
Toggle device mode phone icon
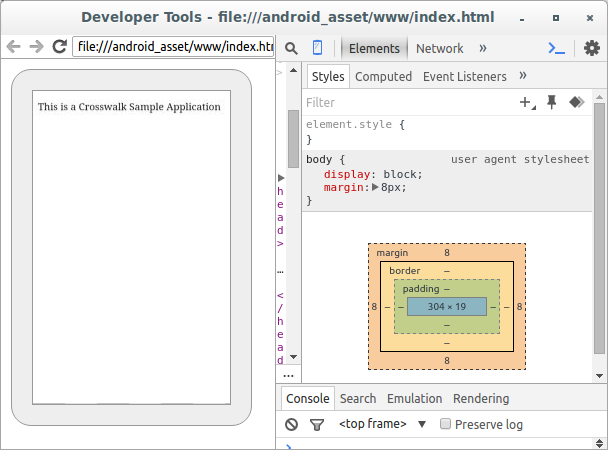(x=317, y=48)
